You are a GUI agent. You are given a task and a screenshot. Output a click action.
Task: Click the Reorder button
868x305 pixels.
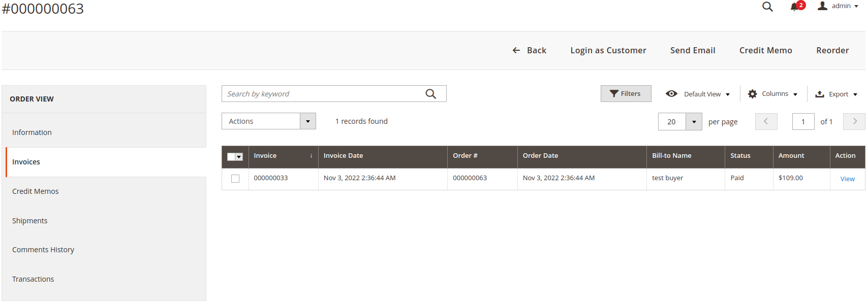coord(832,50)
